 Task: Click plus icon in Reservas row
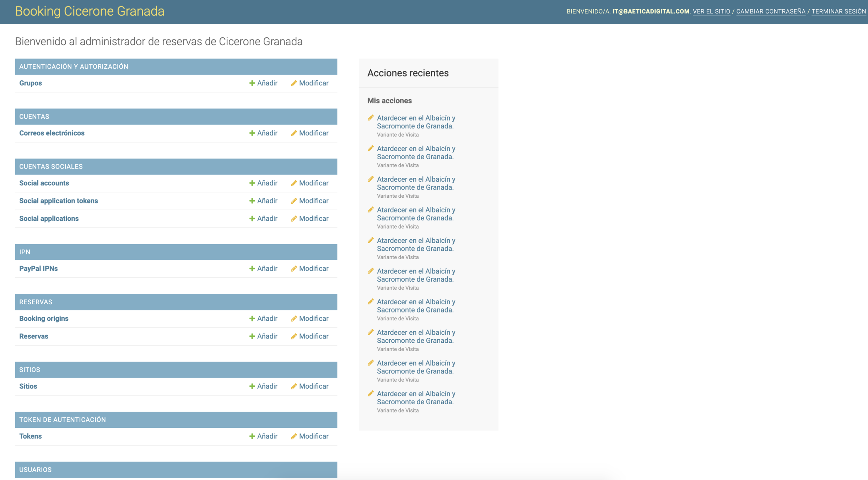click(x=252, y=336)
